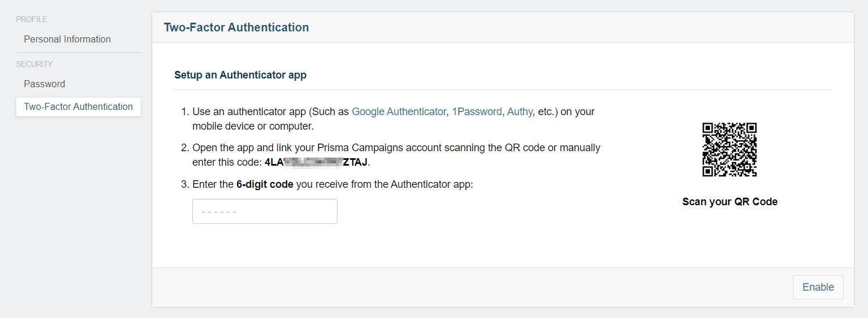Click the bold 6-digit code text
The width and height of the screenshot is (868, 318).
[x=265, y=185]
